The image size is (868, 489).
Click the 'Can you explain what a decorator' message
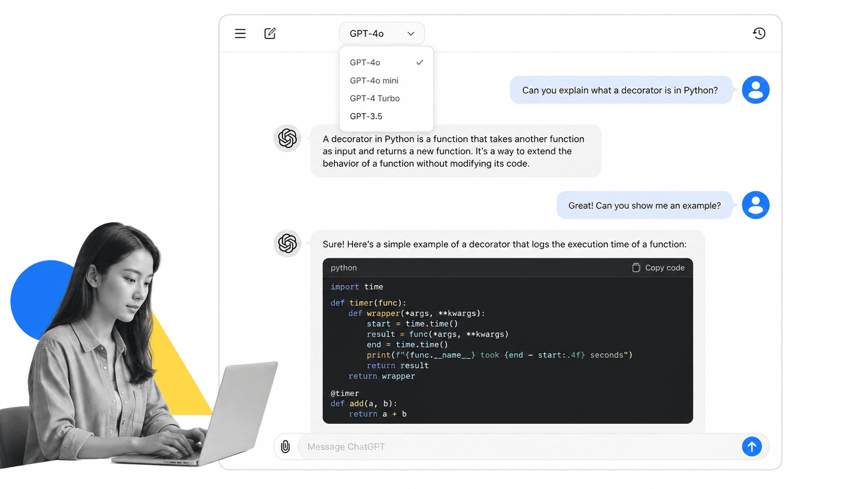point(621,90)
